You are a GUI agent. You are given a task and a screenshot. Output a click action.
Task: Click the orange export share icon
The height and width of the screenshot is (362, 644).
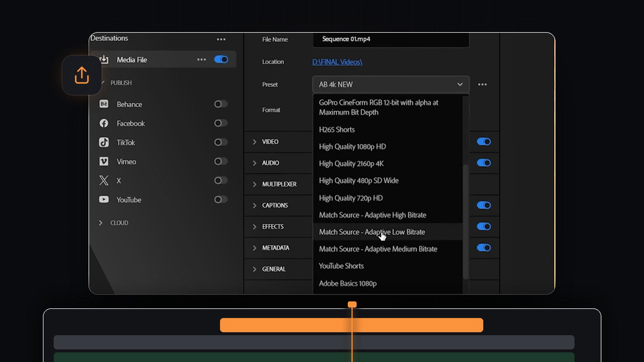pyautogui.click(x=82, y=76)
